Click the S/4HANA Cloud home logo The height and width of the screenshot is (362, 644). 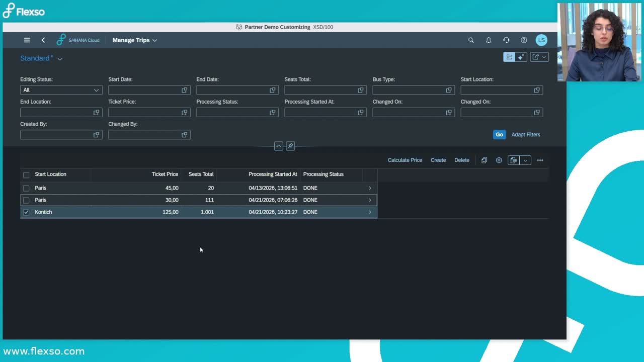coord(78,40)
